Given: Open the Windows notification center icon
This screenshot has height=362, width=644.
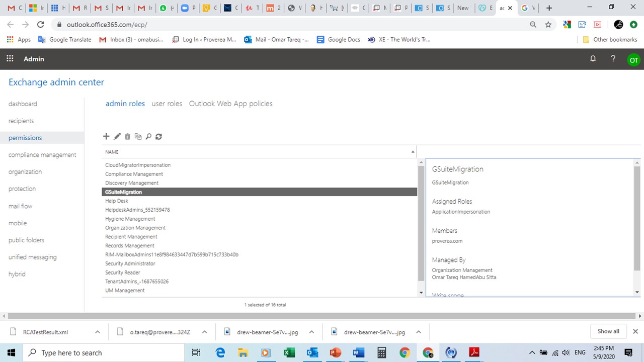Looking at the screenshot, I should pyautogui.click(x=628, y=352).
